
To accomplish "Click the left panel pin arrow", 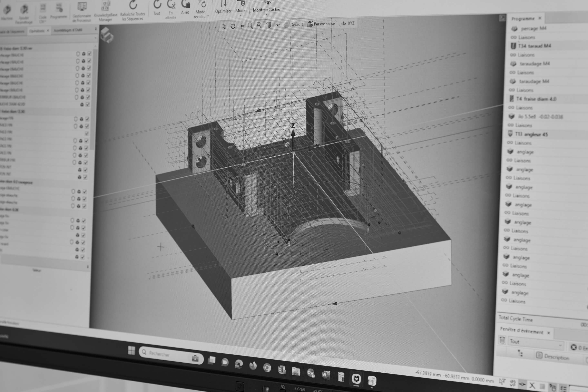I will tap(96, 29).
